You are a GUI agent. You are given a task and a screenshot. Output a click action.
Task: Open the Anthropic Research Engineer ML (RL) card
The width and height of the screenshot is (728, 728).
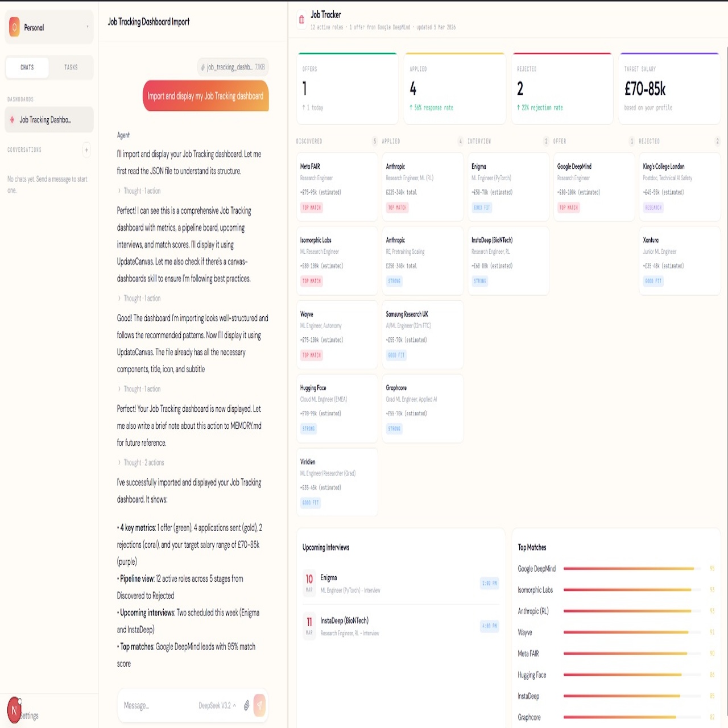click(x=423, y=187)
